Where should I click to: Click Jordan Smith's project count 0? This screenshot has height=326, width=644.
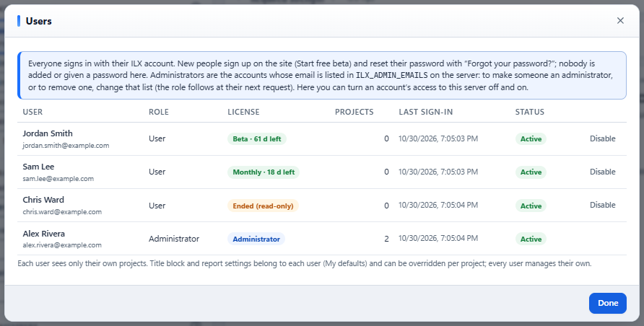(386, 138)
